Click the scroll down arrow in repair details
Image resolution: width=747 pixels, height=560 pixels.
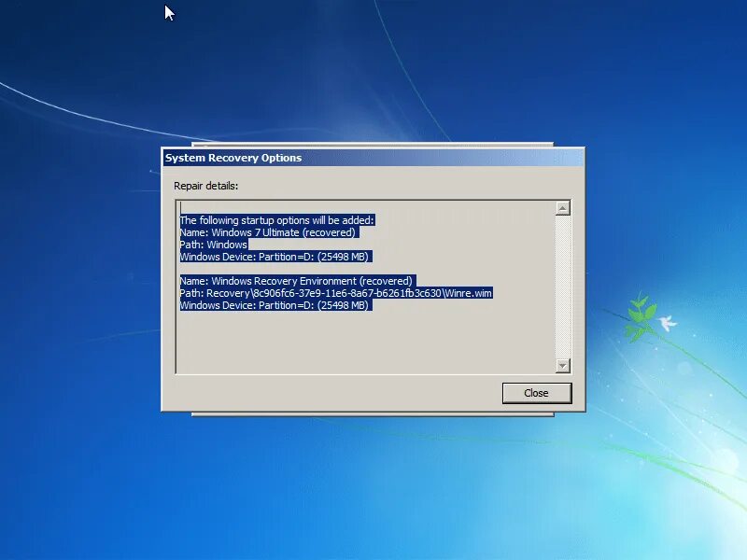pos(563,365)
